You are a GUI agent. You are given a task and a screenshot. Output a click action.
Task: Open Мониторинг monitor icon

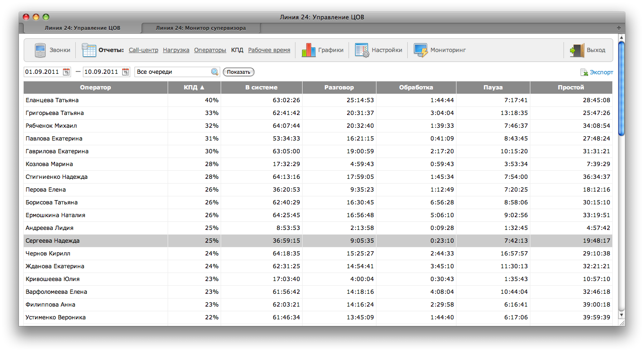(x=420, y=50)
